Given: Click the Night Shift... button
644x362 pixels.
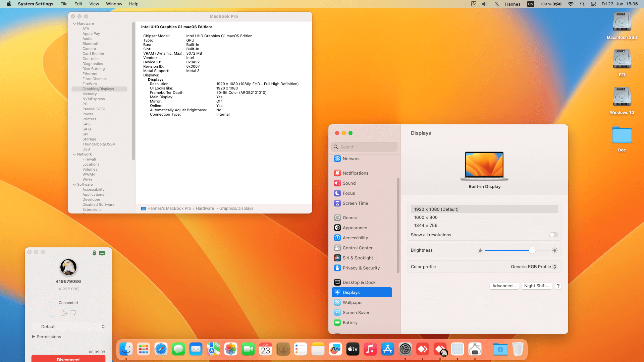Looking at the screenshot, I should point(536,286).
